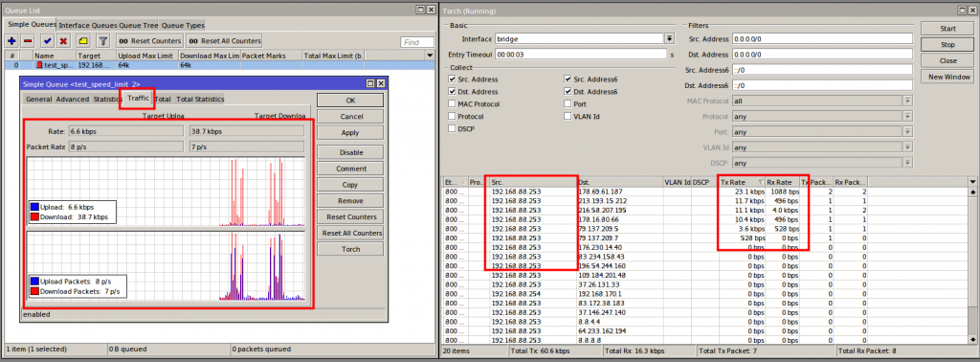Open Total Statistics tab
This screenshot has height=362, width=980.
[199, 100]
